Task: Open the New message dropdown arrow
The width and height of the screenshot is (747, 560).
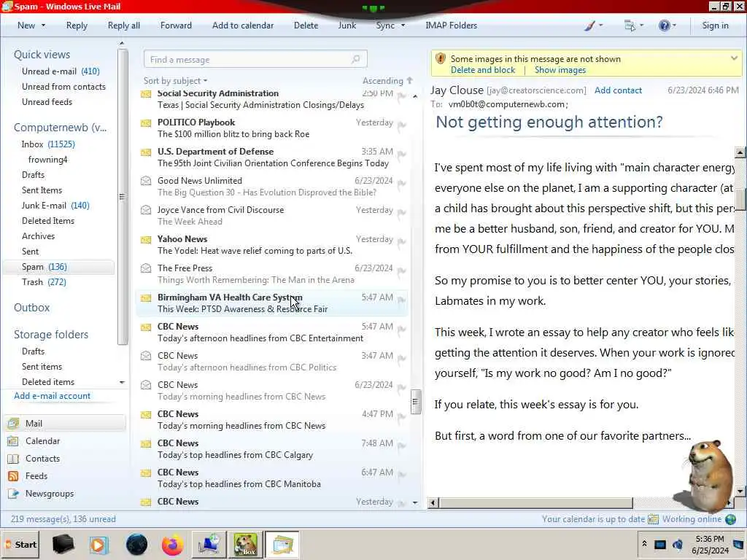Action: [43, 26]
